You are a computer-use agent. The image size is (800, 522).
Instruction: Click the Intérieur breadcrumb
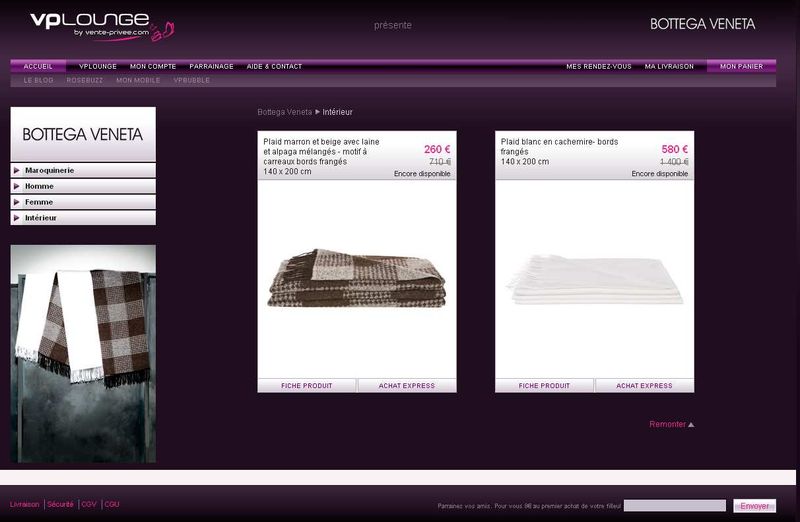pyautogui.click(x=337, y=112)
